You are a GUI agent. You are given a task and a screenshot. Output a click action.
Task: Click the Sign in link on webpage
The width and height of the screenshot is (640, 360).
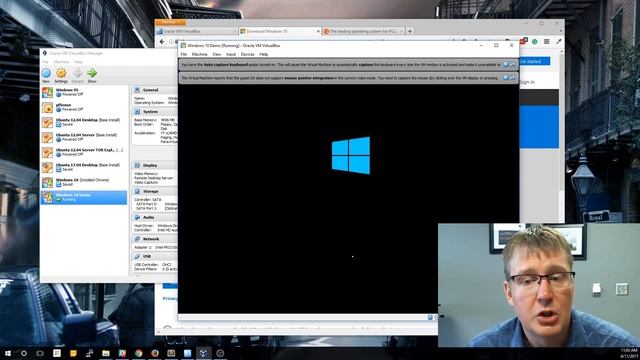pos(527,82)
